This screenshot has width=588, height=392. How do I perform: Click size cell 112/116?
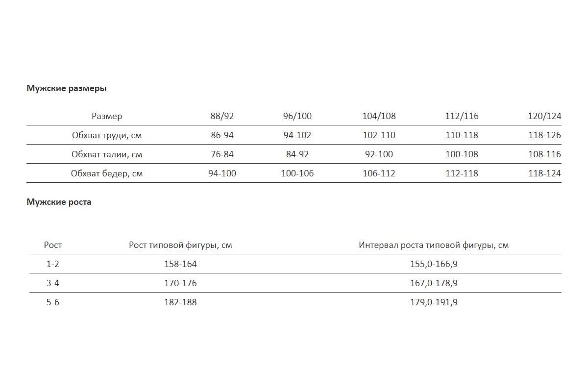(462, 116)
